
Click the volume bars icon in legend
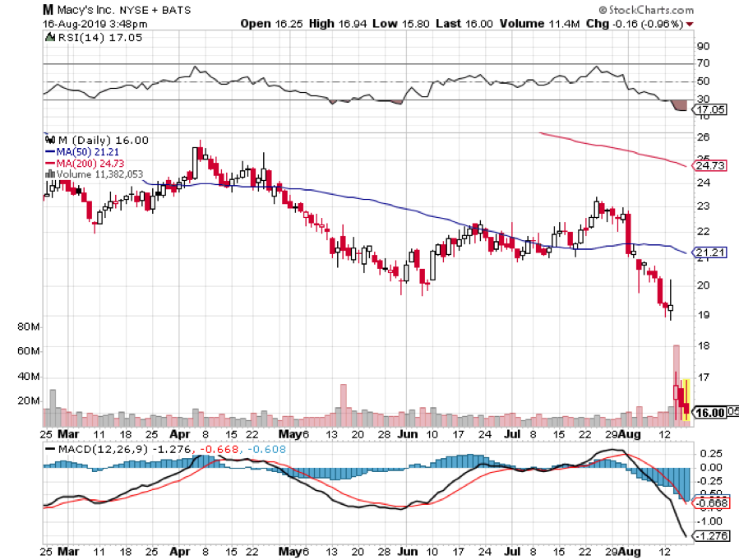47,174
